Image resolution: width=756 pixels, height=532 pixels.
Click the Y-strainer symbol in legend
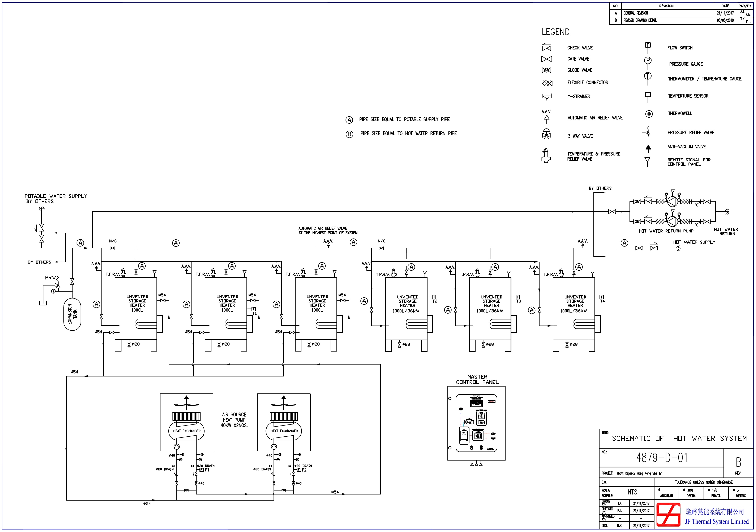(x=547, y=97)
